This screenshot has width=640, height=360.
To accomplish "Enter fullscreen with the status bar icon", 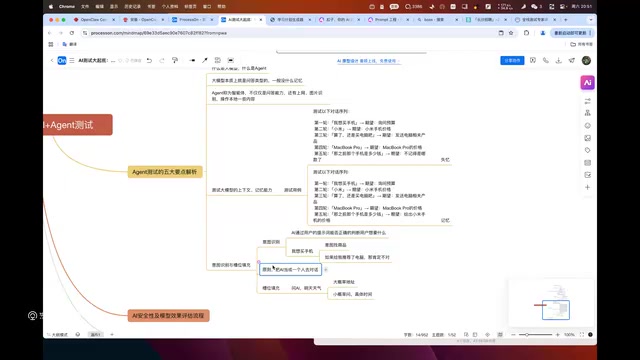I will [582, 334].
